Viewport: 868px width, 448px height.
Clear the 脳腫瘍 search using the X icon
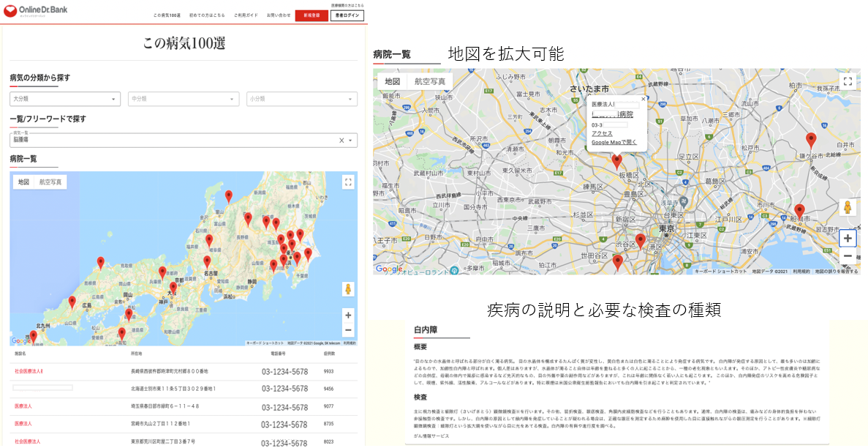coord(341,141)
